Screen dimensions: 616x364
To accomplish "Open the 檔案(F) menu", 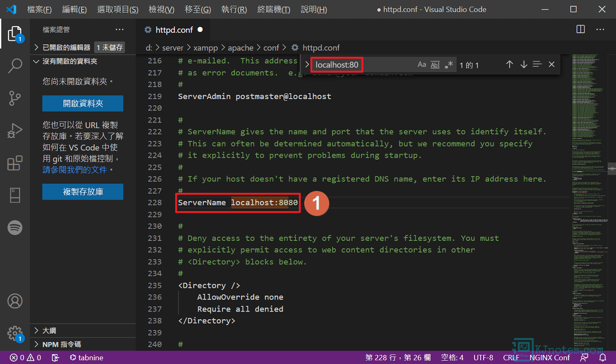I will (x=39, y=10).
